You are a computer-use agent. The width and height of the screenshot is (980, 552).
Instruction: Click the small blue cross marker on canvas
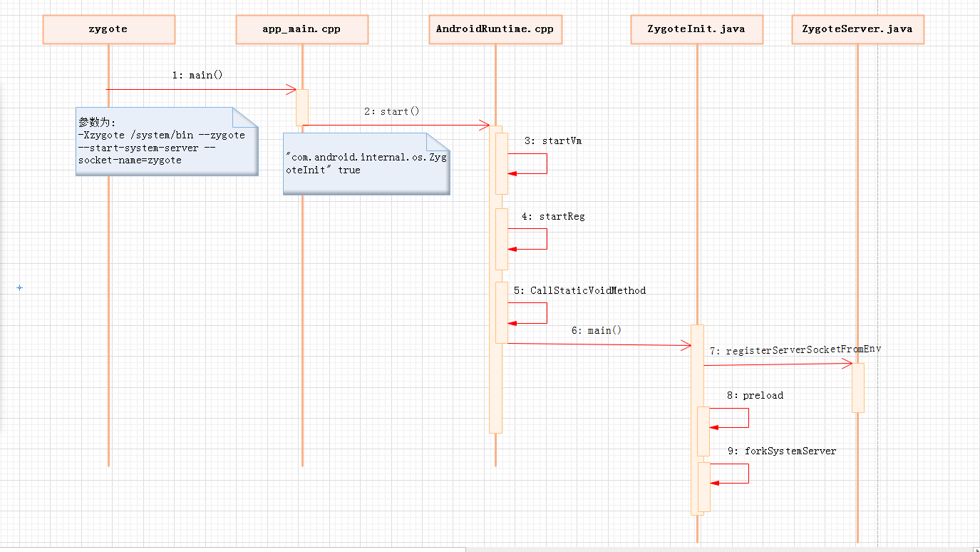(x=19, y=287)
